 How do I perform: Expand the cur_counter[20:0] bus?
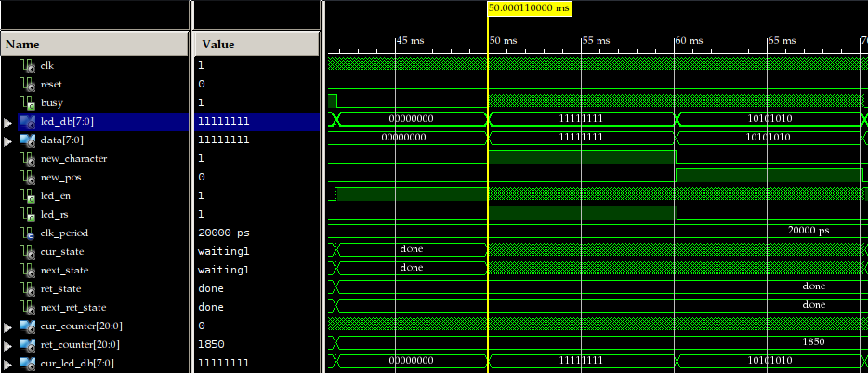tap(8, 326)
